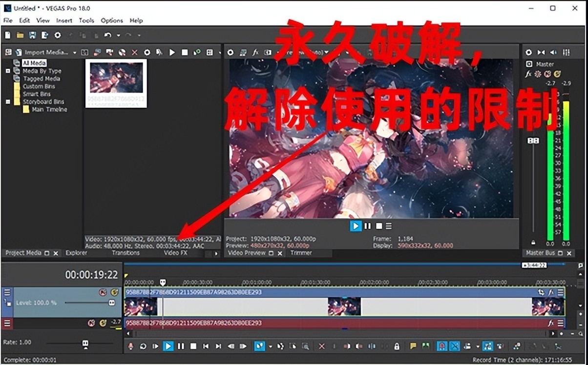Switch to the Transitions tab

pyautogui.click(x=126, y=253)
